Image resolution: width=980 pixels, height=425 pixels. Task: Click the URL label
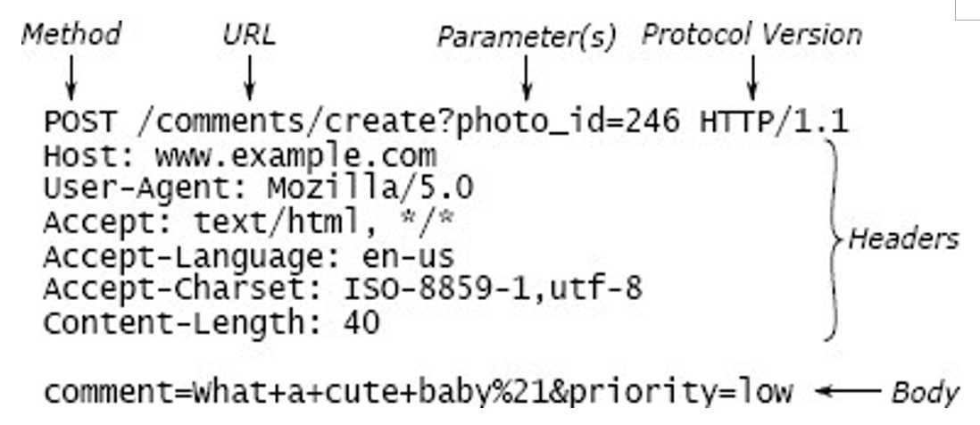(x=249, y=35)
